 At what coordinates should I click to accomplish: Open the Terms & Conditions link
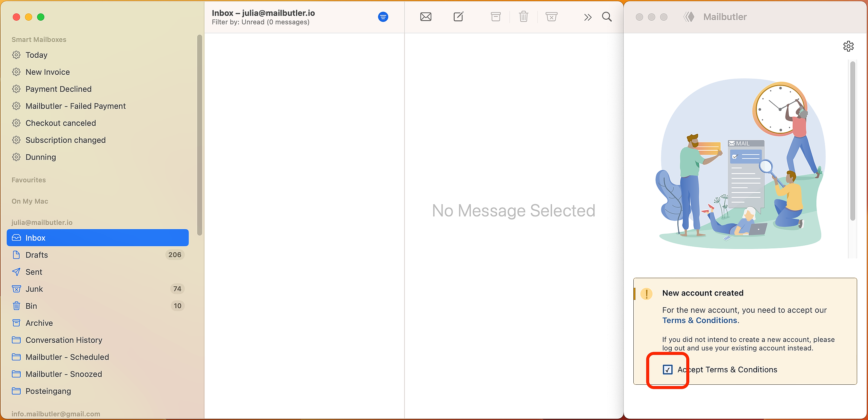pos(699,320)
